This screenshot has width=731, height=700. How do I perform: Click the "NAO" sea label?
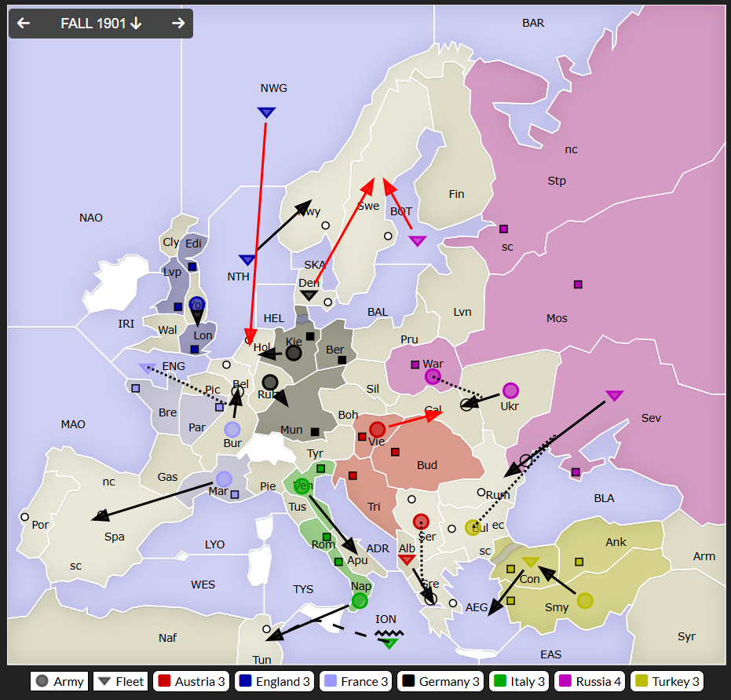pyautogui.click(x=91, y=218)
